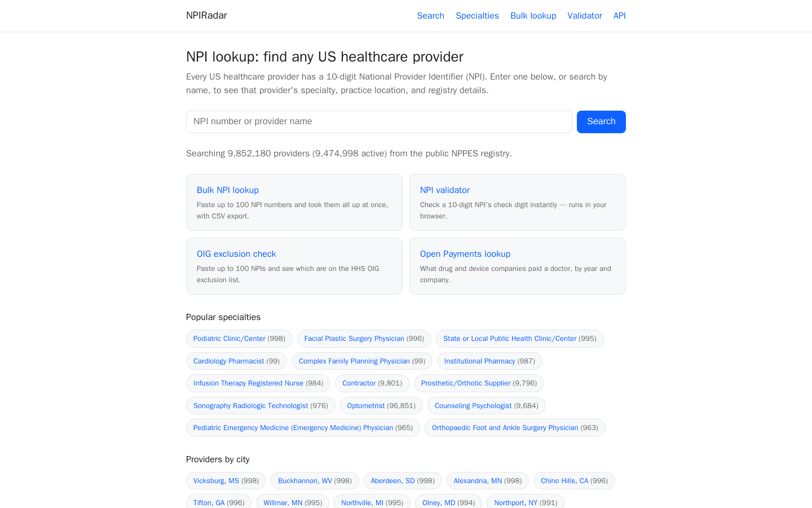View providers in Aberdeen, SD

tap(403, 481)
